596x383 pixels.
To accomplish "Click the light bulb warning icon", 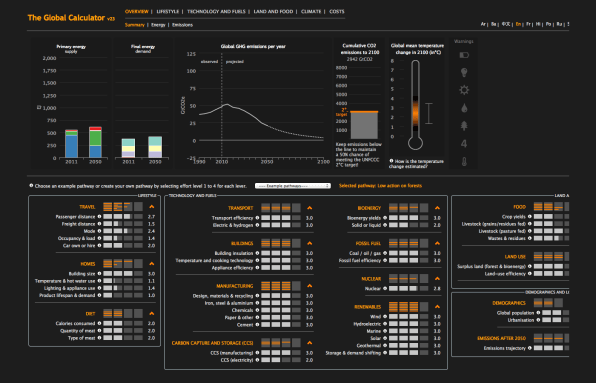I will [464, 72].
